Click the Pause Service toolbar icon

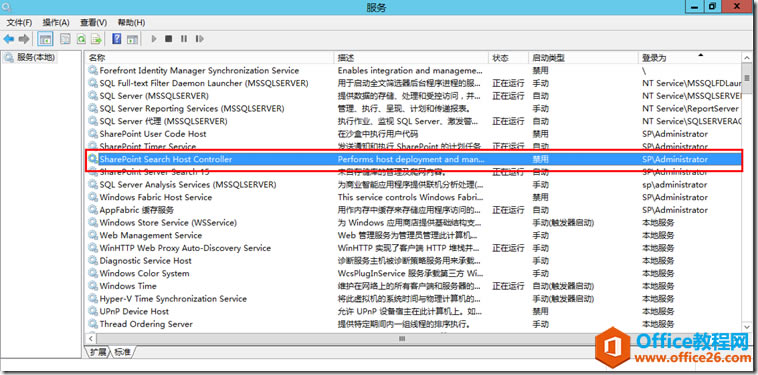[184, 39]
